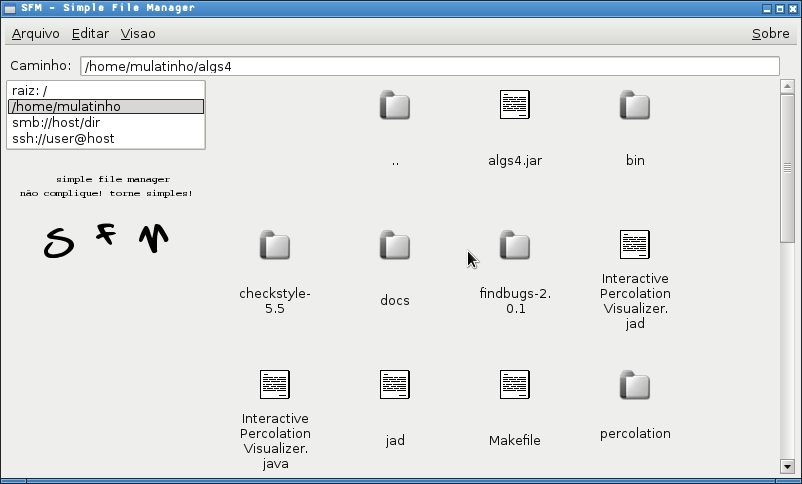Open the window menu icon in title bar
Screen dimensions: 802x484
click(9, 9)
